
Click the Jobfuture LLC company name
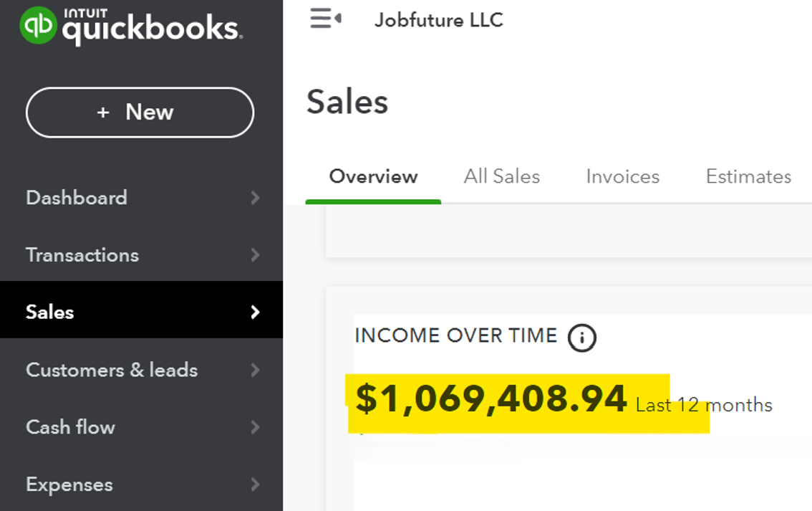coord(438,20)
